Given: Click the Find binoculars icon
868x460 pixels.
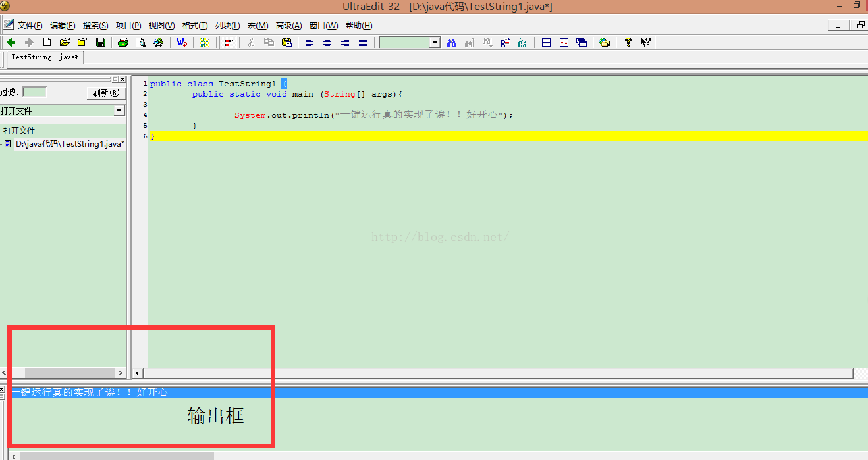Looking at the screenshot, I should point(452,42).
